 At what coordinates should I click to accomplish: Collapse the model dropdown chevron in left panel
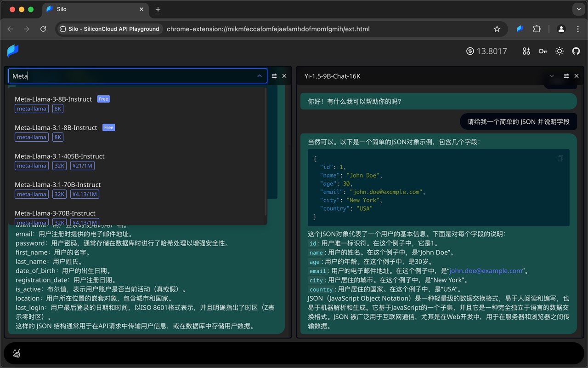[x=260, y=76]
